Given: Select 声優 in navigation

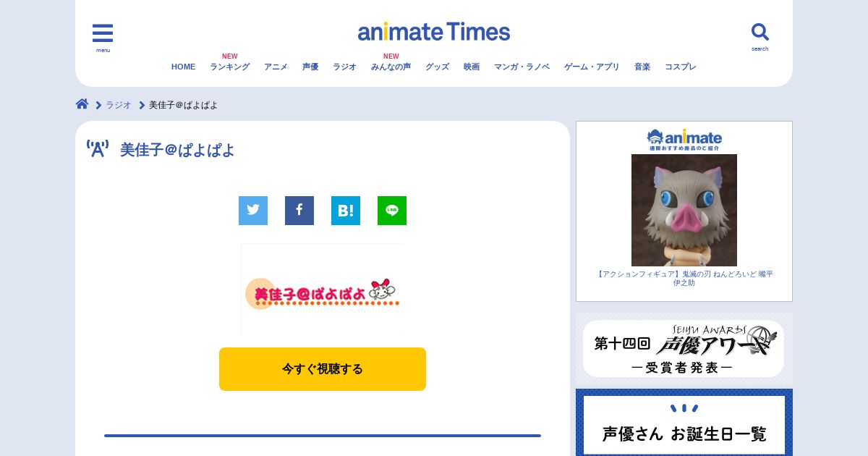Looking at the screenshot, I should [310, 67].
